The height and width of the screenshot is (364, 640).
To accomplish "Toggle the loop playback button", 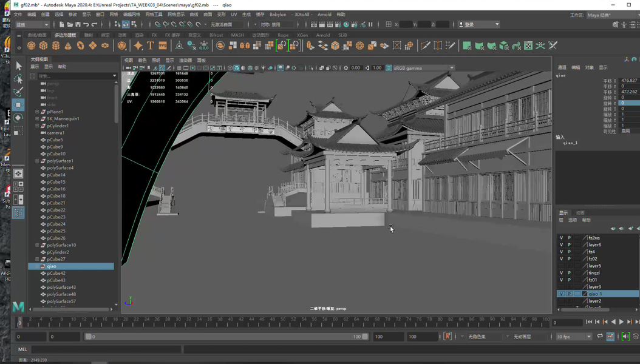I will coord(599,336).
